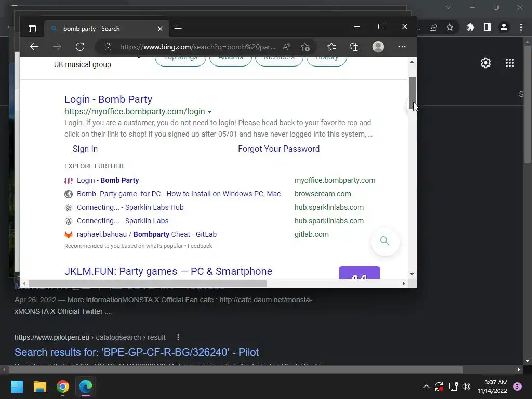Bookmark this page with Chrome star icon
This screenshot has height=399, width=532.
coord(450,27)
